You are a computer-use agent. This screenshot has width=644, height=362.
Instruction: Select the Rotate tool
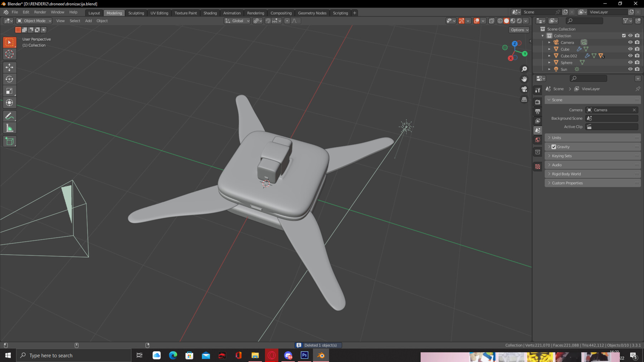pos(9,79)
